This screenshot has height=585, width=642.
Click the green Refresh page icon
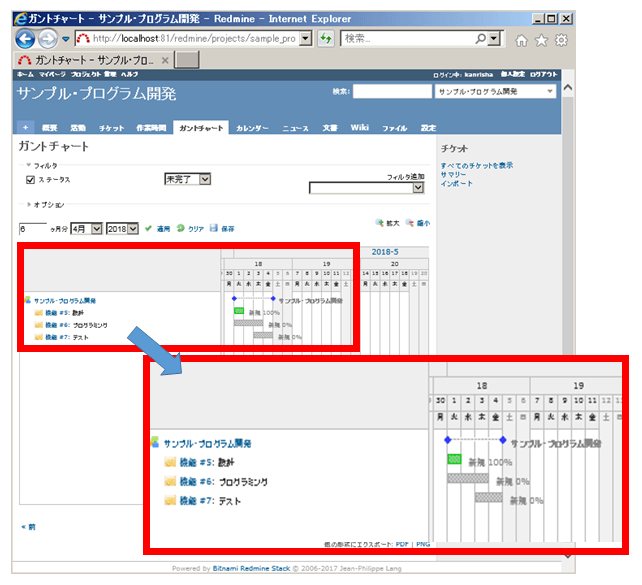coord(326,39)
